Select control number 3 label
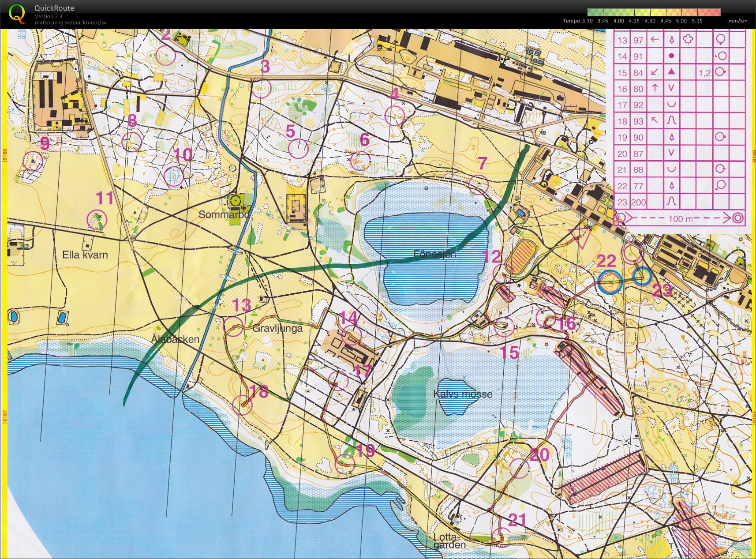Image resolution: width=756 pixels, height=559 pixels. [265, 67]
